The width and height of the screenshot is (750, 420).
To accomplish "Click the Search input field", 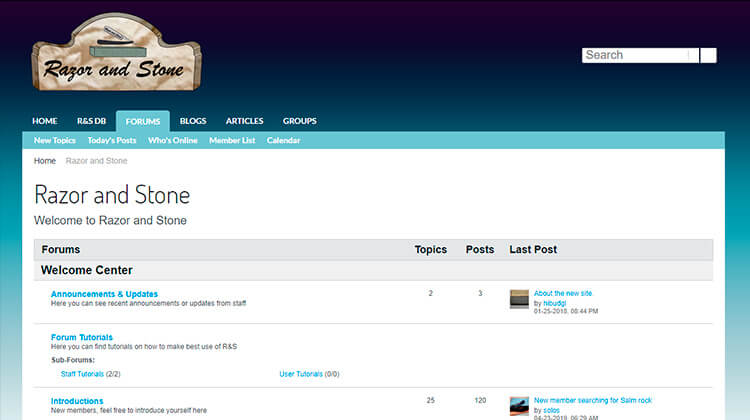I will point(640,55).
